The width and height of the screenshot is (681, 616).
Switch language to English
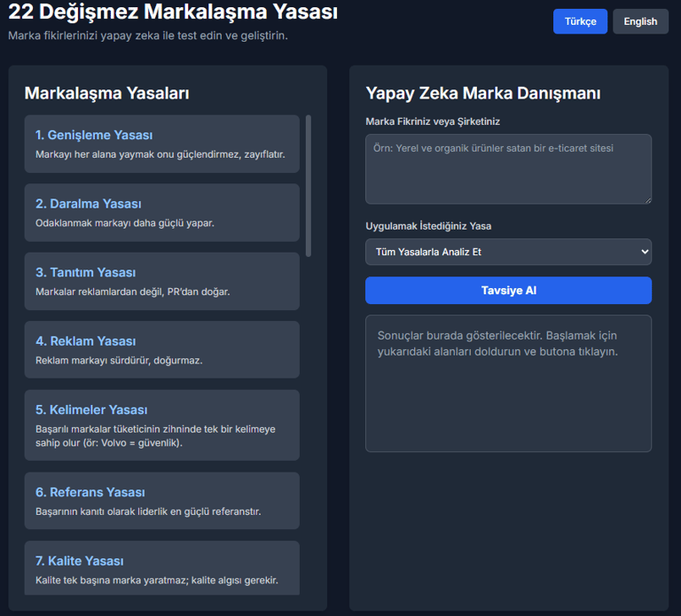point(640,21)
